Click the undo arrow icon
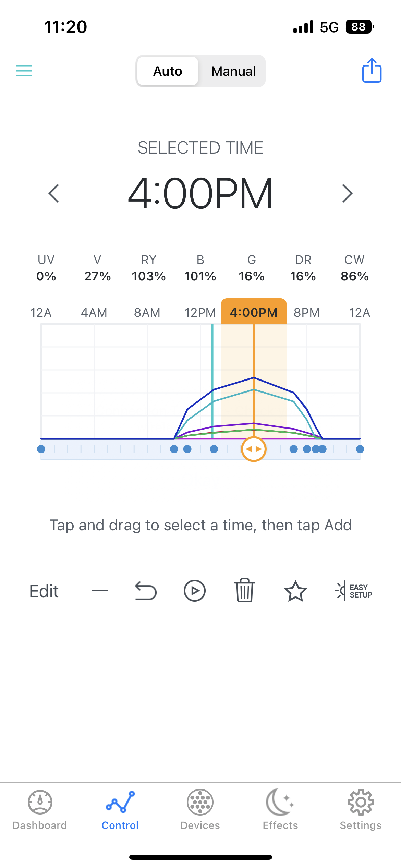 click(146, 591)
